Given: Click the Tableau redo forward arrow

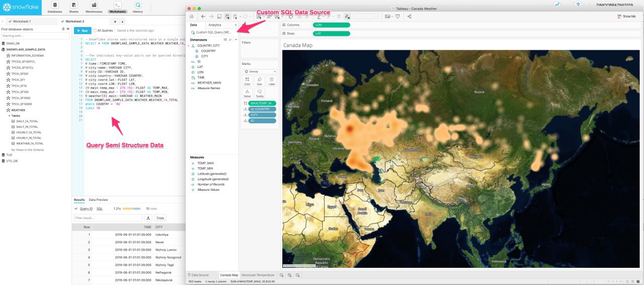Looking at the screenshot, I should [211, 17].
